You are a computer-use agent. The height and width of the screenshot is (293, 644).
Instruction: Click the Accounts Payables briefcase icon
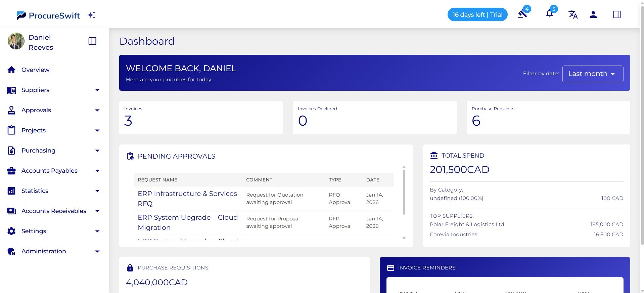pos(11,171)
